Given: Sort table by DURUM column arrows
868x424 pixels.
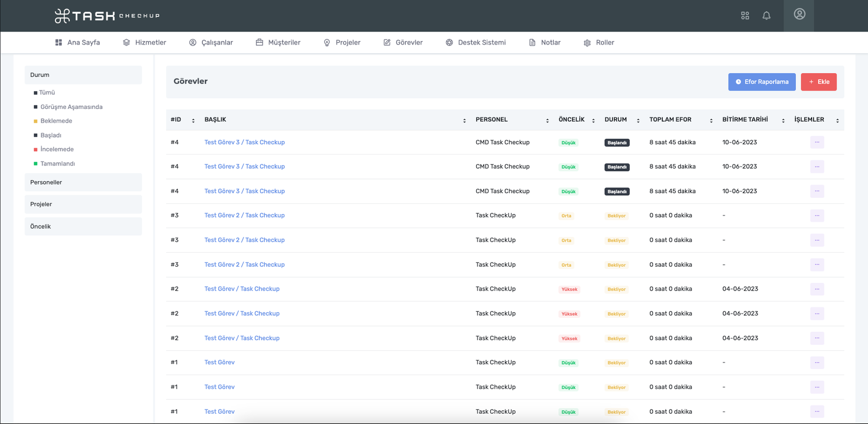Looking at the screenshot, I should (x=638, y=120).
